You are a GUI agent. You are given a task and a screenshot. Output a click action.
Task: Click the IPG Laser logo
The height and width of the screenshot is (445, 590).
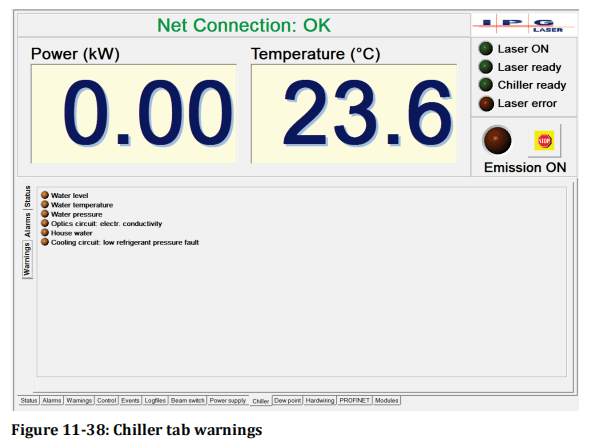[x=523, y=25]
